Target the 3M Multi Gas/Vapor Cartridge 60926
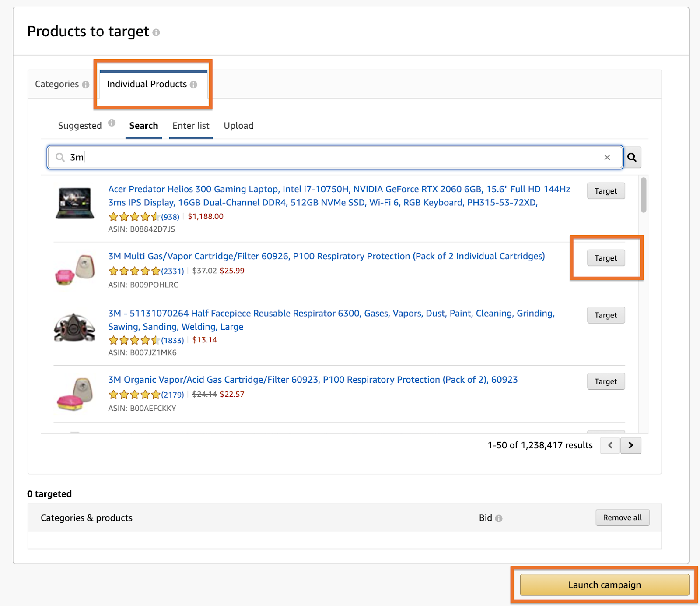 point(606,258)
